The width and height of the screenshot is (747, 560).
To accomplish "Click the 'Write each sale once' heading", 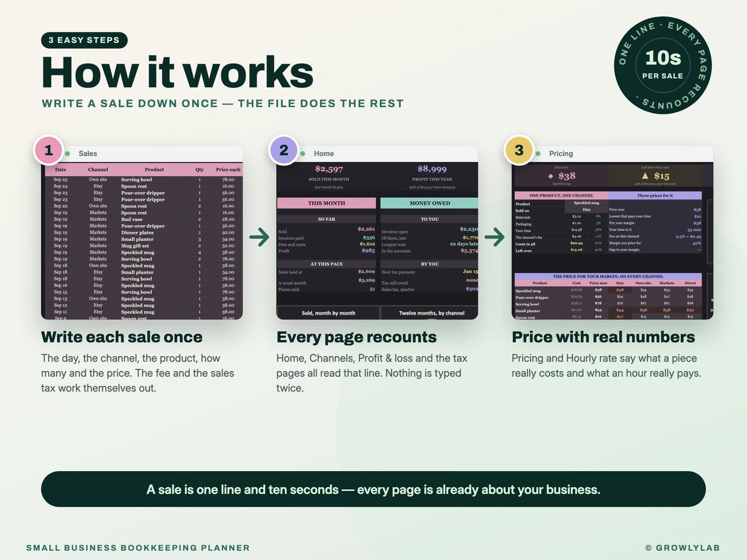I will pyautogui.click(x=121, y=337).
